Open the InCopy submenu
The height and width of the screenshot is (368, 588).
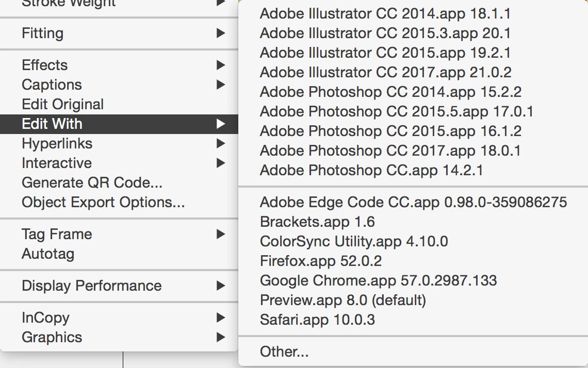pyautogui.click(x=45, y=317)
